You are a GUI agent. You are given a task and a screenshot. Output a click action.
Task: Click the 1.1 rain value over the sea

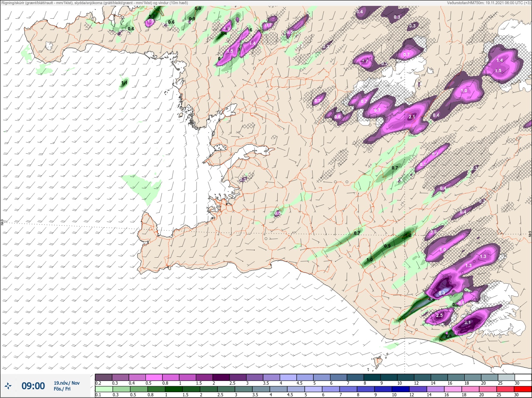[124, 84]
